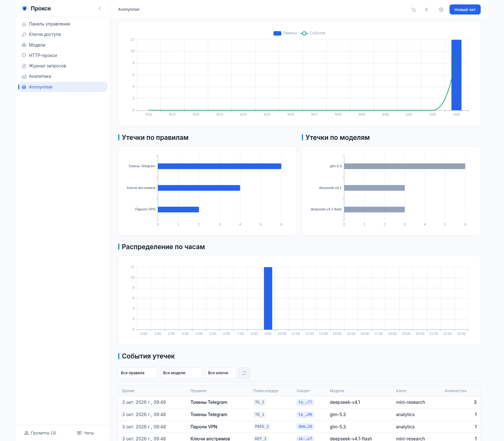Click the key icon beside Ключи доступа
The height and width of the screenshot is (441, 504).
[x=24, y=34]
